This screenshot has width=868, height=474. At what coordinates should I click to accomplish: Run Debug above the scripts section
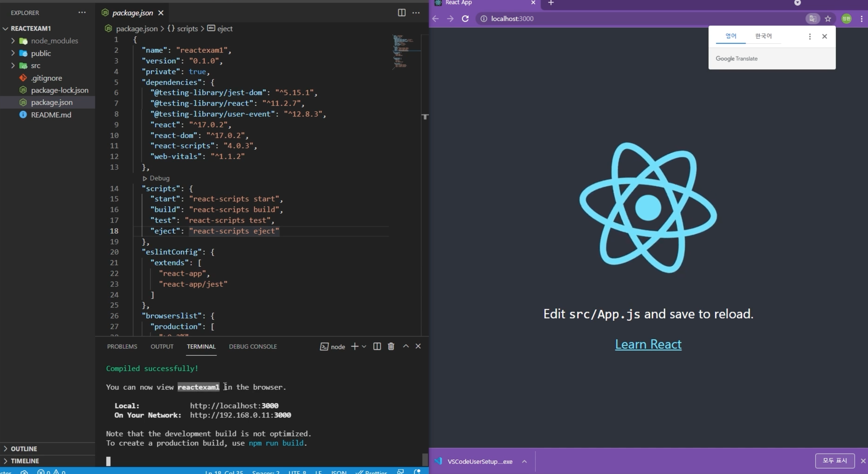pyautogui.click(x=156, y=178)
